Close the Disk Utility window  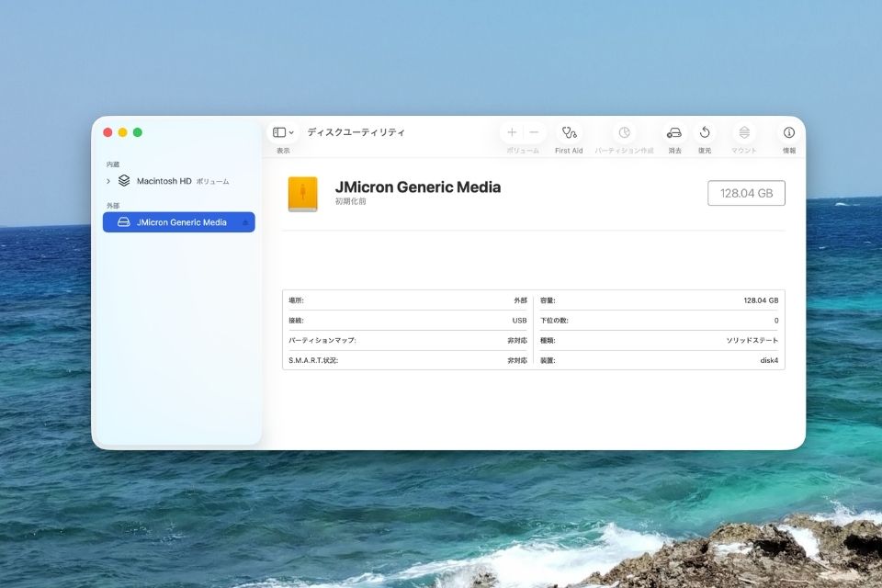(x=107, y=132)
